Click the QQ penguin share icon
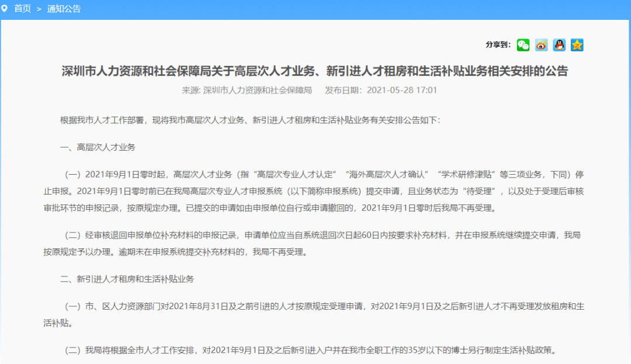Screen dimensions: 631x364 click(x=559, y=45)
